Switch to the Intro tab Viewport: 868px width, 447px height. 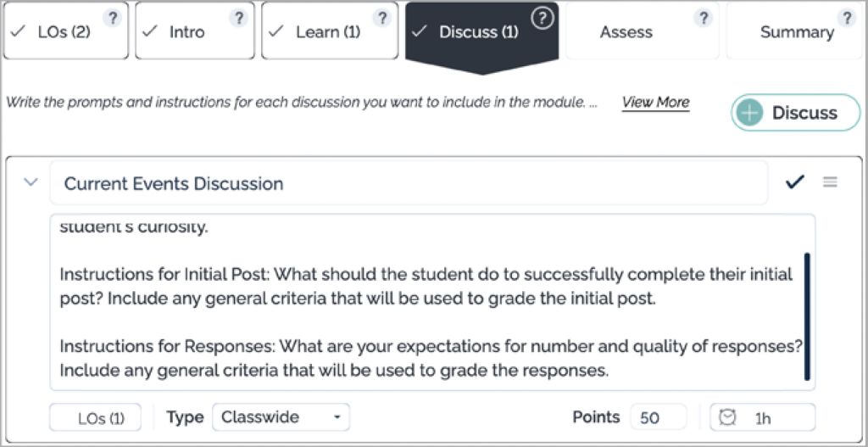(194, 31)
